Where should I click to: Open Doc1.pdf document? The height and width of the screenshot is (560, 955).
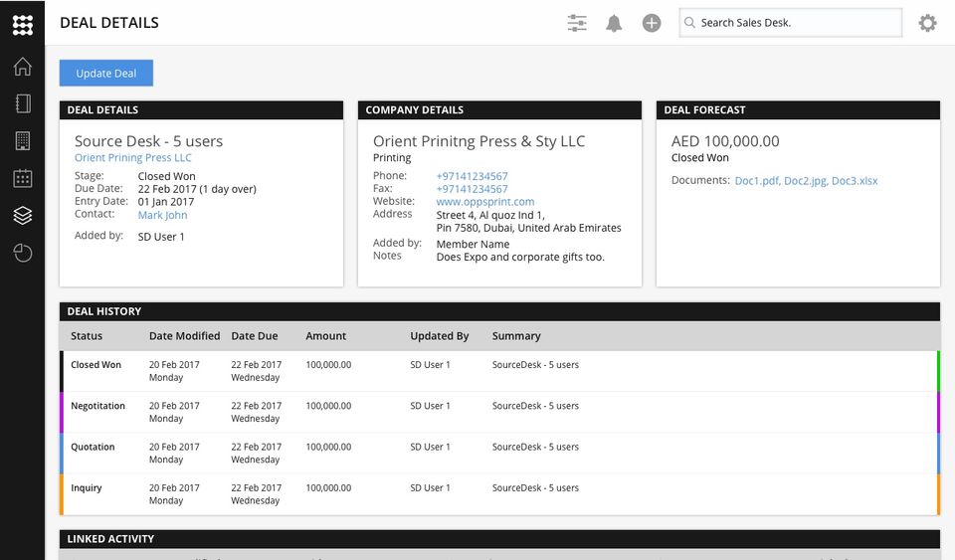click(x=757, y=181)
